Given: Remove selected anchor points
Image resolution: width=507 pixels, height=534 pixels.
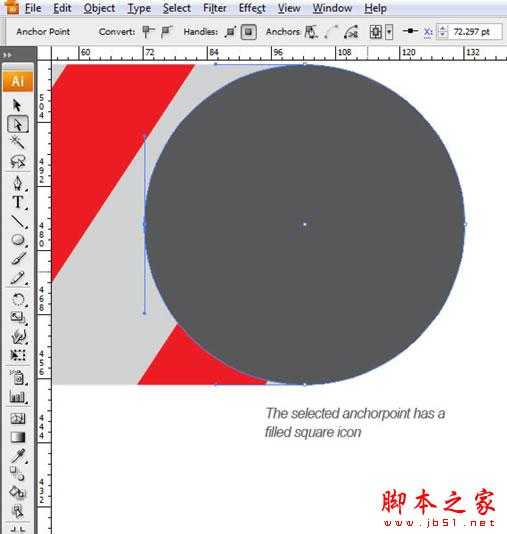Looking at the screenshot, I should (311, 32).
